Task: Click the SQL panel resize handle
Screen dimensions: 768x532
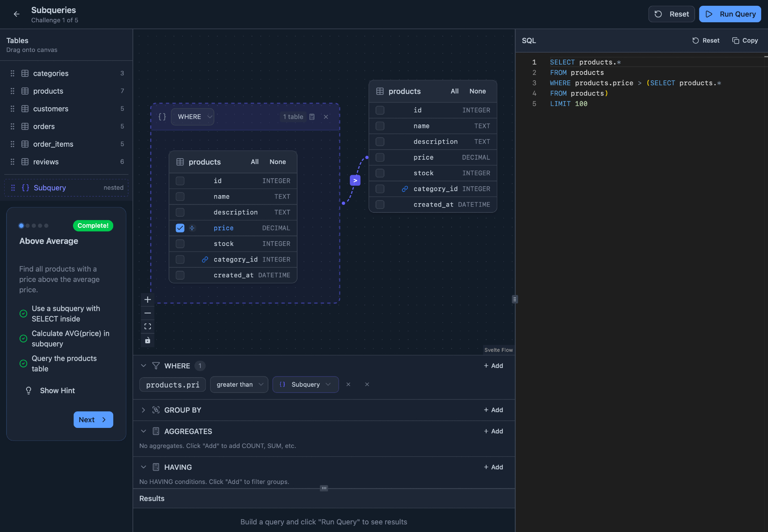Action: tap(515, 299)
